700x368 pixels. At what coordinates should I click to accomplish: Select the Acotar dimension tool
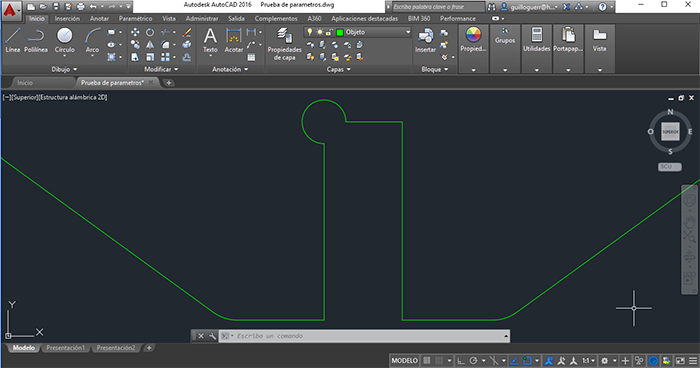pyautogui.click(x=233, y=40)
